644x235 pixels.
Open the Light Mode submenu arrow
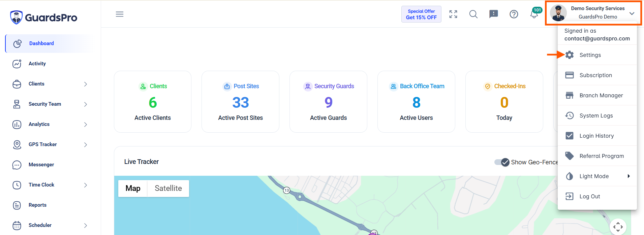628,176
